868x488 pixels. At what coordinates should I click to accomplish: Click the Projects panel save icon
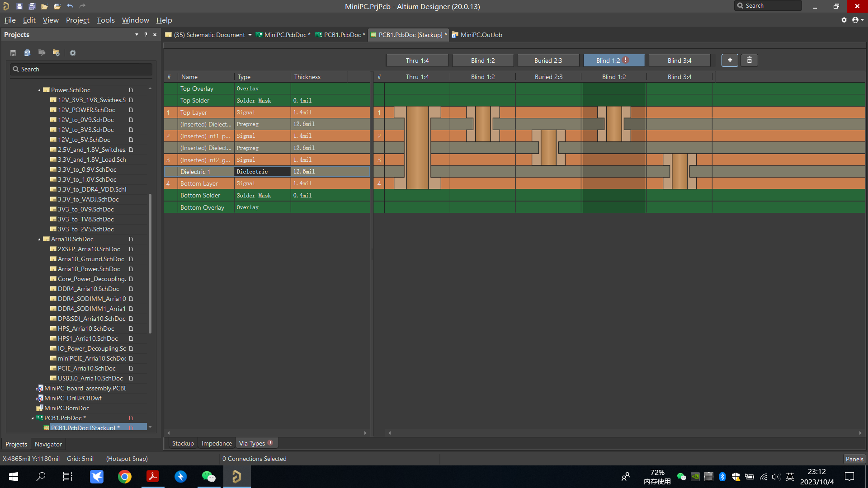pyautogui.click(x=13, y=53)
